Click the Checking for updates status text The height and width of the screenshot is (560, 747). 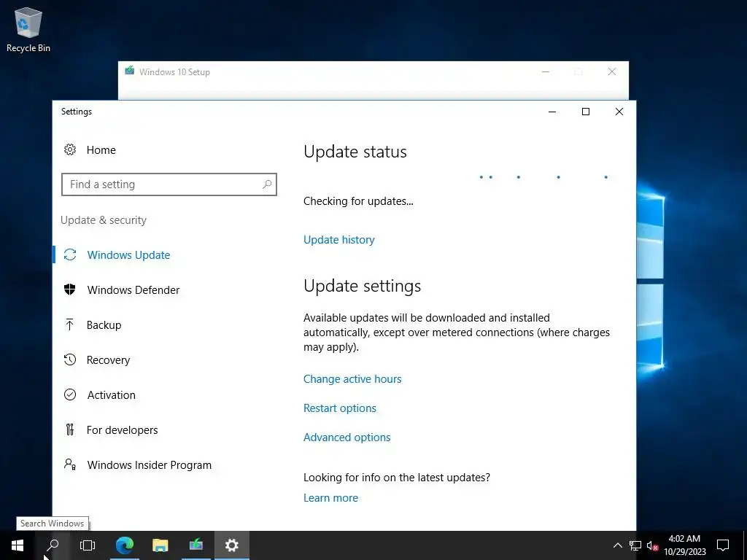tap(358, 201)
